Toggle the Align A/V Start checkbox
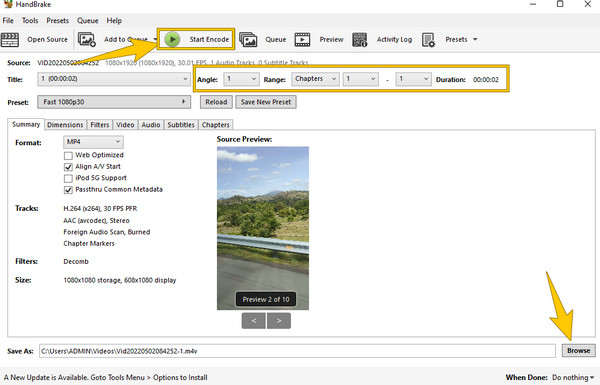The image size is (600, 385). (68, 167)
